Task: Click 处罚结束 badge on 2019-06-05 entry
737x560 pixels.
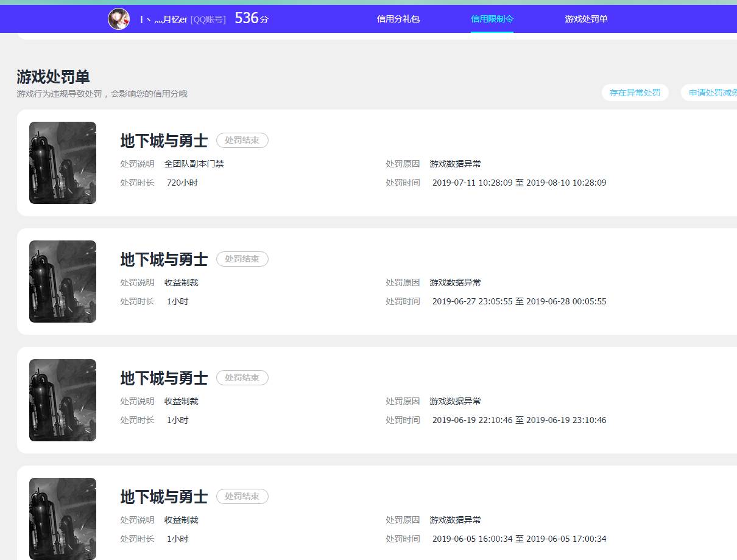Action: click(242, 497)
